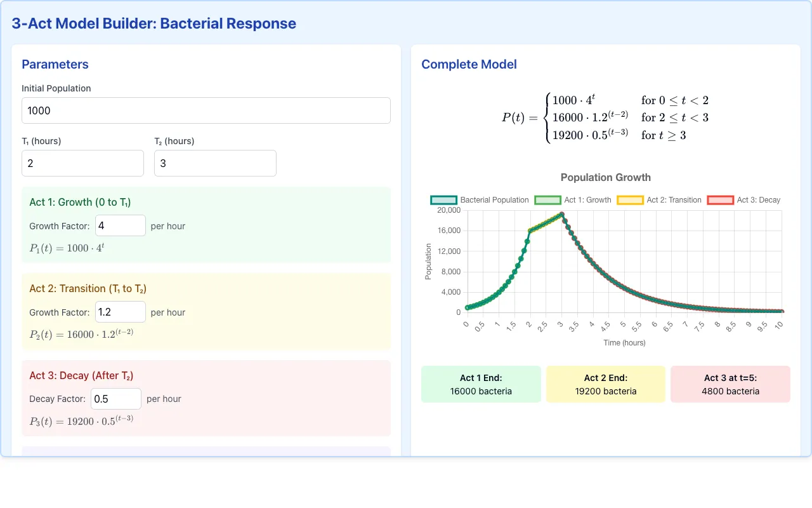Click the 'T₁ (hours)' label
This screenshot has height=508, width=812.
point(41,141)
